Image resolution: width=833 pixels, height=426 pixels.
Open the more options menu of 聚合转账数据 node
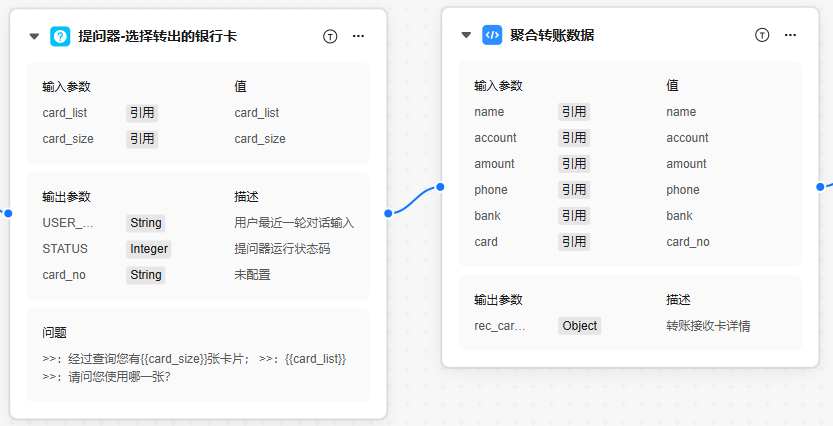click(x=791, y=35)
